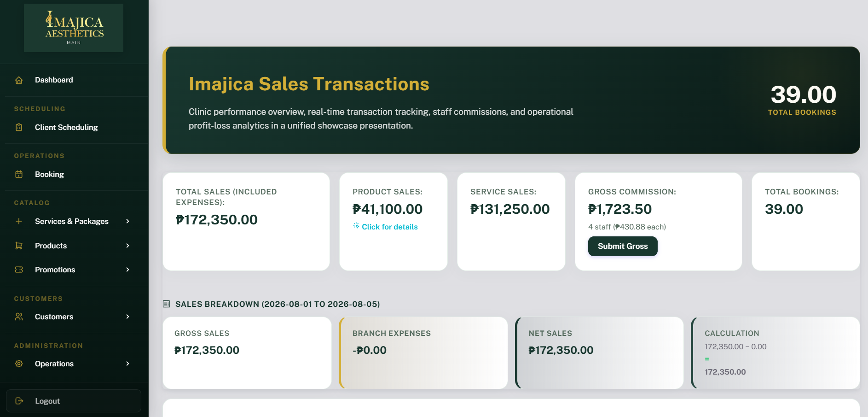The height and width of the screenshot is (417, 868).
Task: Click the Dashboard home icon
Action: pos(19,80)
